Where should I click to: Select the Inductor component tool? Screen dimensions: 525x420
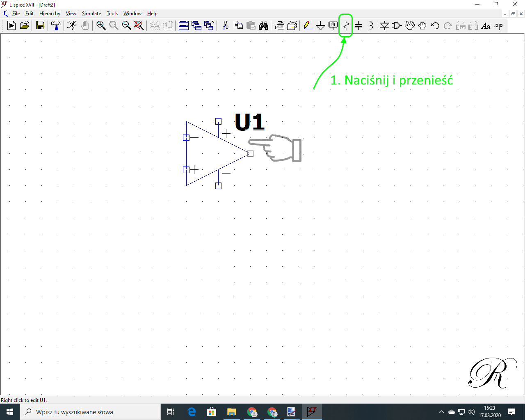pos(372,26)
